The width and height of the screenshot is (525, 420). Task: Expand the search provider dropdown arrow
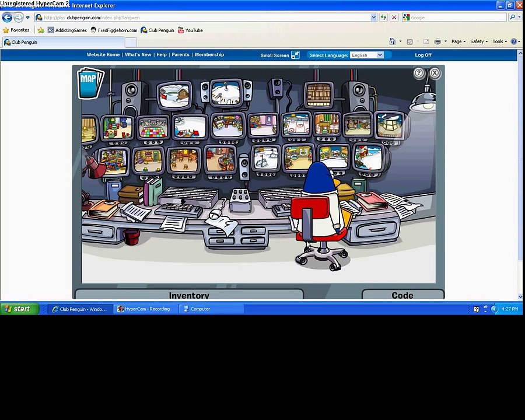click(x=520, y=17)
